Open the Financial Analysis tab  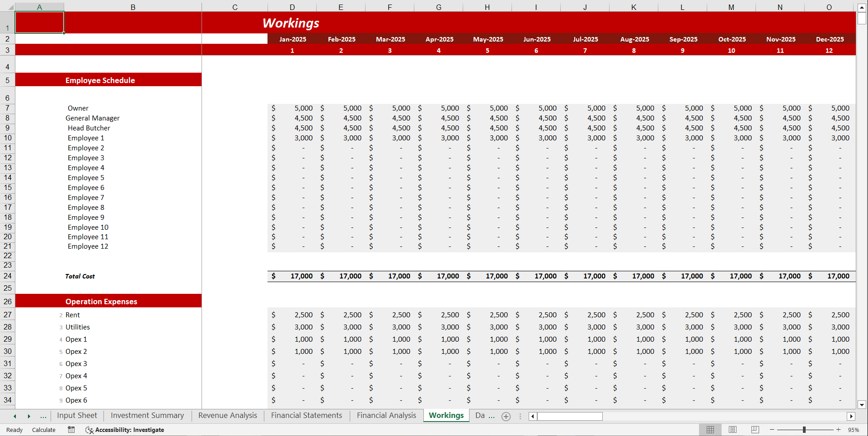(x=386, y=415)
